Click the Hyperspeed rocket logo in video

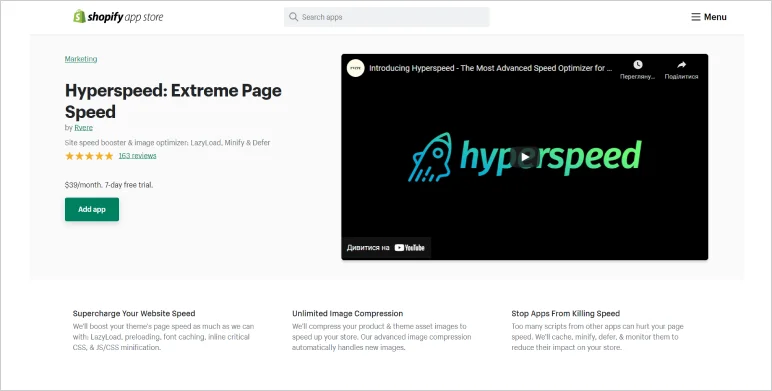click(x=430, y=157)
